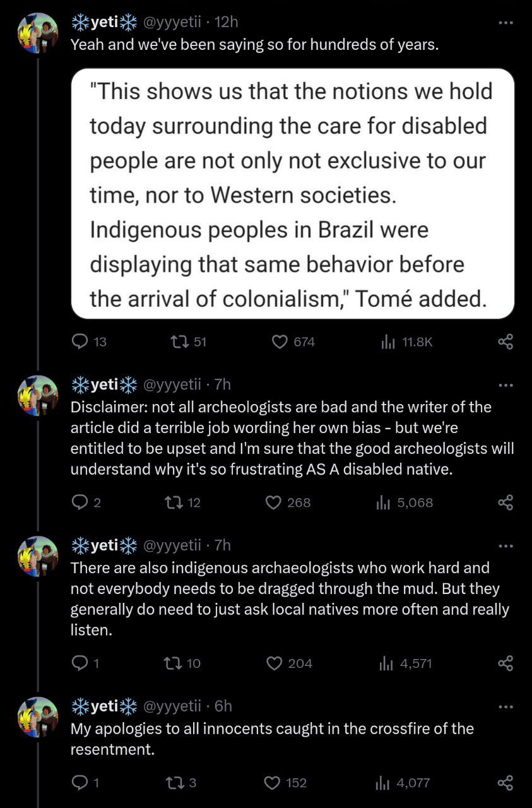Like the tweet with 674 likes
Screen dimensions: 532x808
(280, 342)
